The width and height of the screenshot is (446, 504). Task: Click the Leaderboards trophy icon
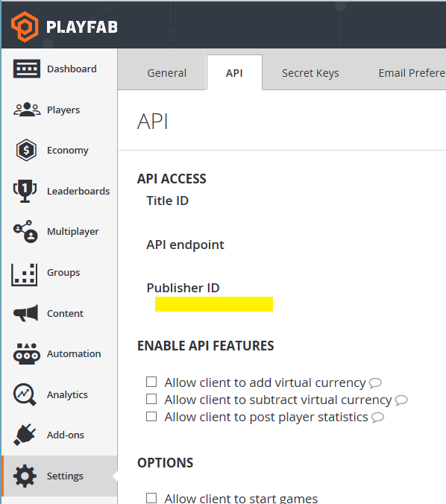click(x=25, y=191)
